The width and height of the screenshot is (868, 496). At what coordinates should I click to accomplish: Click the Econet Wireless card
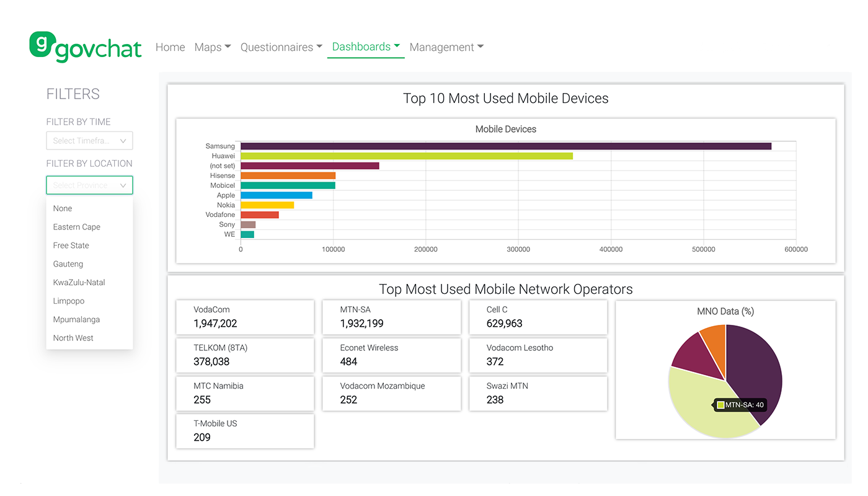point(391,355)
